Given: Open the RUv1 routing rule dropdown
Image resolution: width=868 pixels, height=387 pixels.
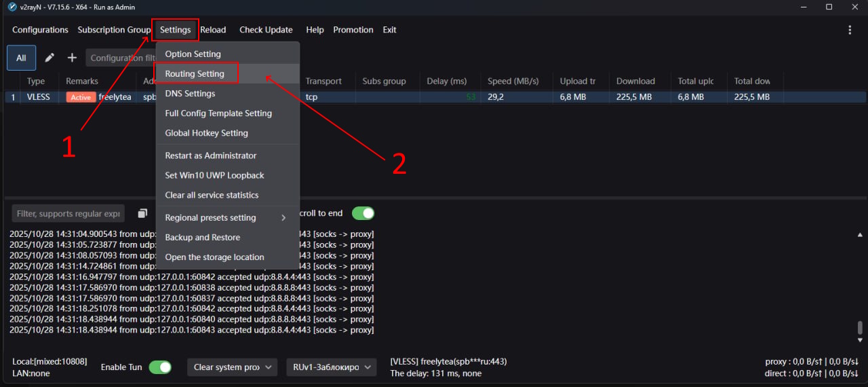Looking at the screenshot, I should (331, 367).
